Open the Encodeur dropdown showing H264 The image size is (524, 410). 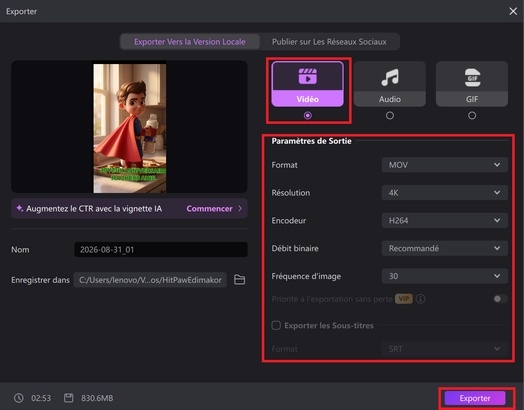pyautogui.click(x=444, y=221)
